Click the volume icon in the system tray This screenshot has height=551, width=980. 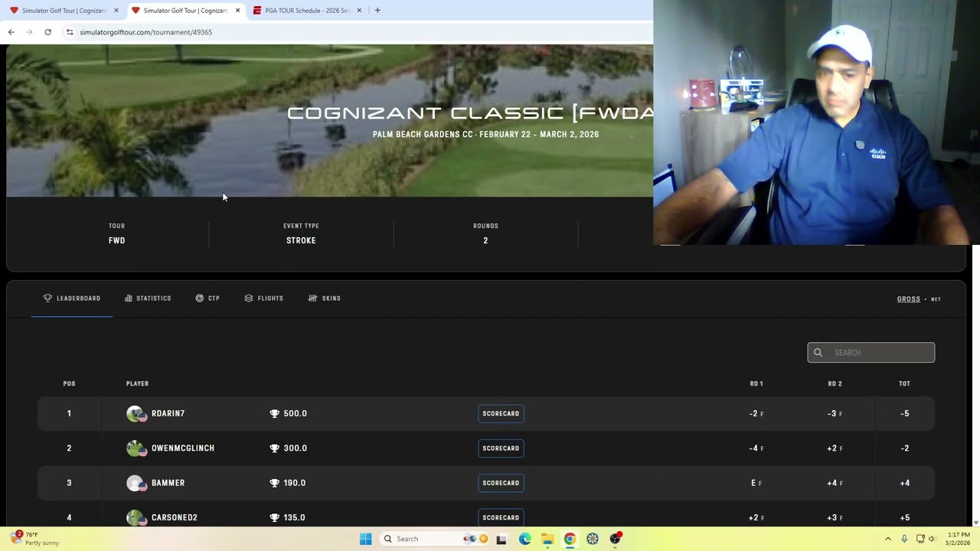click(932, 539)
